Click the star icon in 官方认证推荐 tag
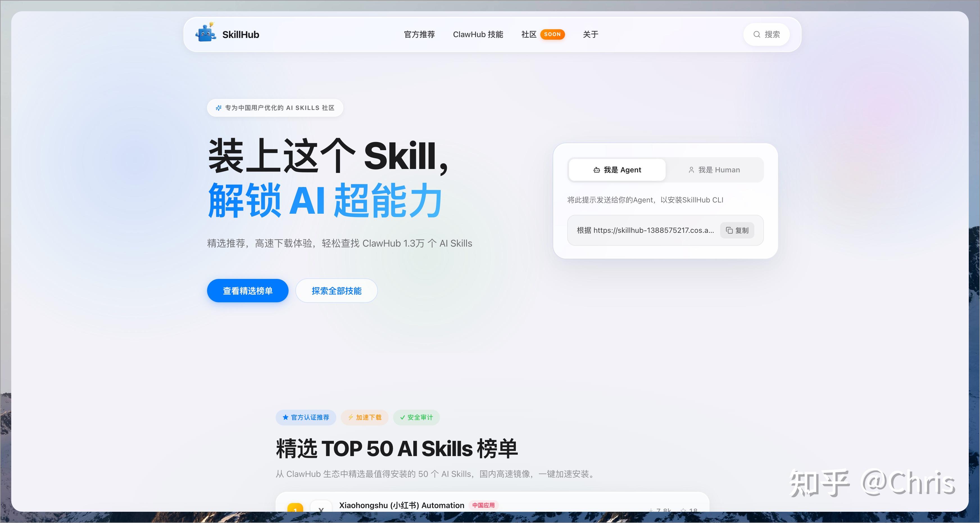Image resolution: width=980 pixels, height=523 pixels. click(x=285, y=418)
